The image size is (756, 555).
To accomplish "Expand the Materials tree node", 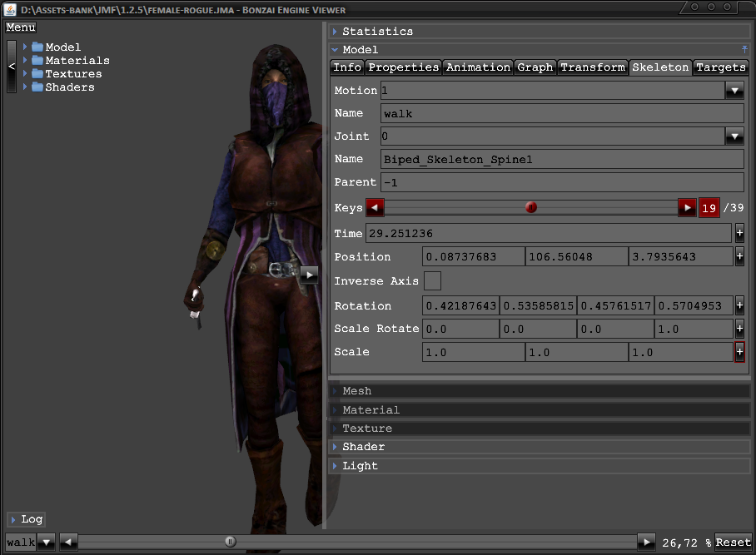I will pyautogui.click(x=26, y=61).
